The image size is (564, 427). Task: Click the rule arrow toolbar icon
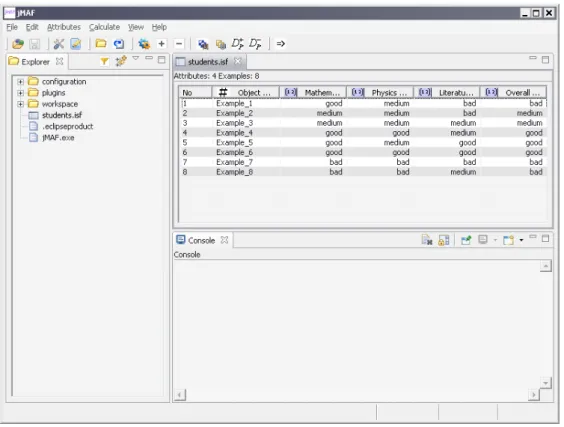(x=281, y=44)
